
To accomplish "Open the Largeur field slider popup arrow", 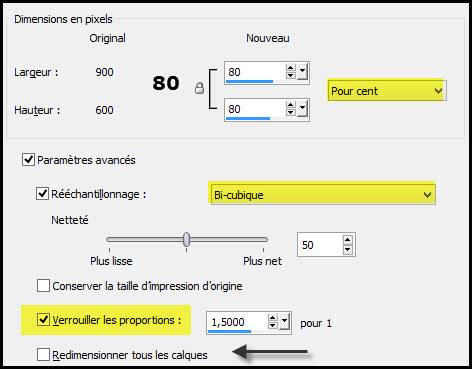I will [302, 72].
